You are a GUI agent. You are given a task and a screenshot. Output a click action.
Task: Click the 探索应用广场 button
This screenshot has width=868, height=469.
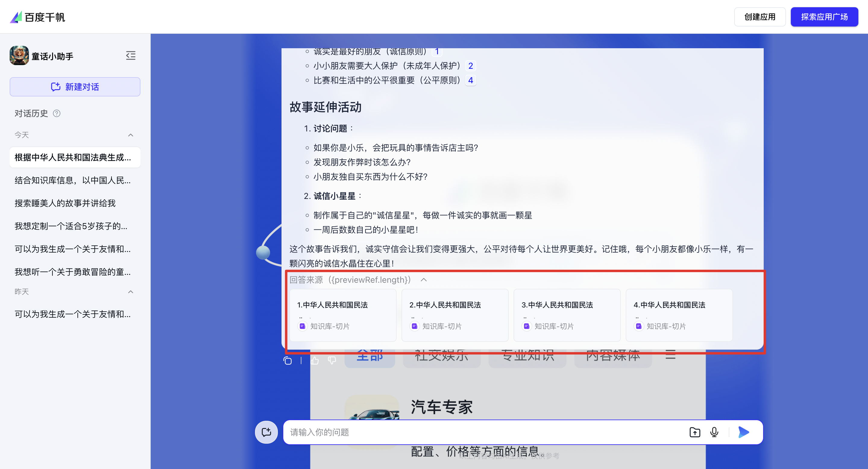coord(824,17)
